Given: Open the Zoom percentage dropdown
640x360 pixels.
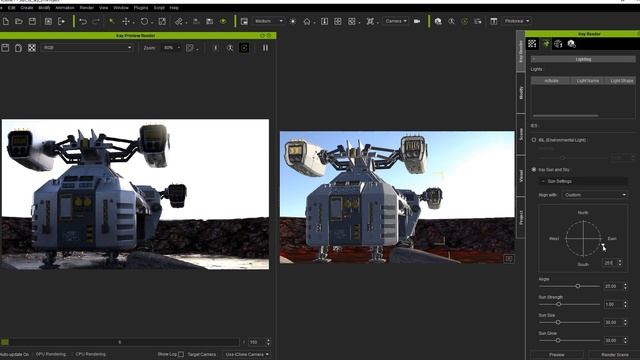Looking at the screenshot, I should pos(171,48).
